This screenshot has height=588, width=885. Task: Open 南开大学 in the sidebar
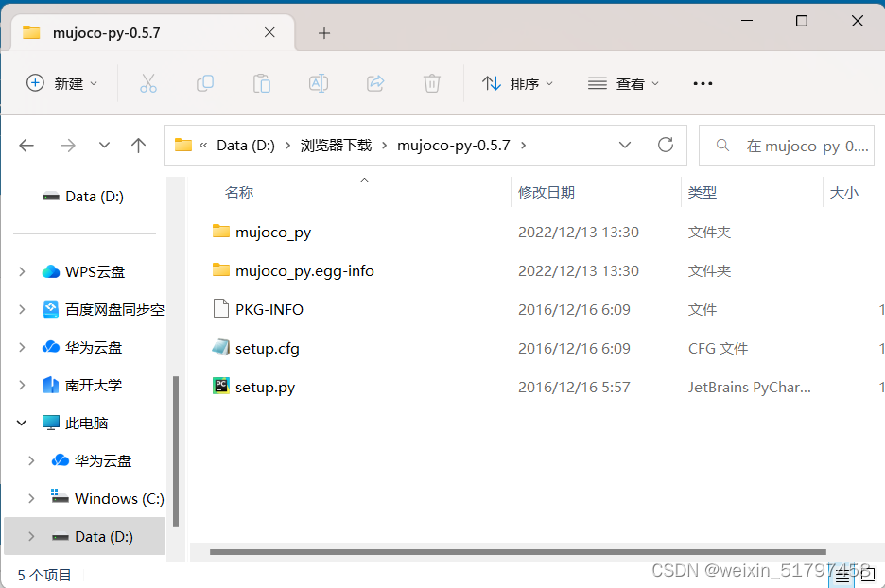[x=93, y=385]
